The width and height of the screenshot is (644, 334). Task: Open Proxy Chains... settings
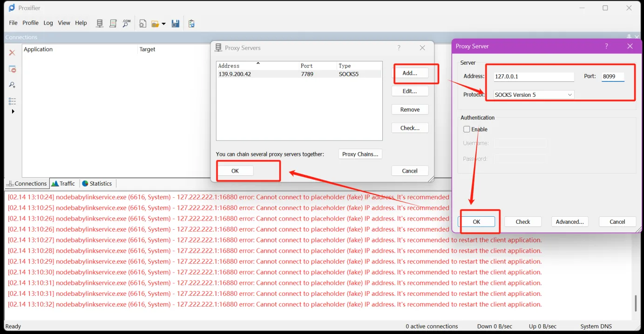tap(360, 154)
